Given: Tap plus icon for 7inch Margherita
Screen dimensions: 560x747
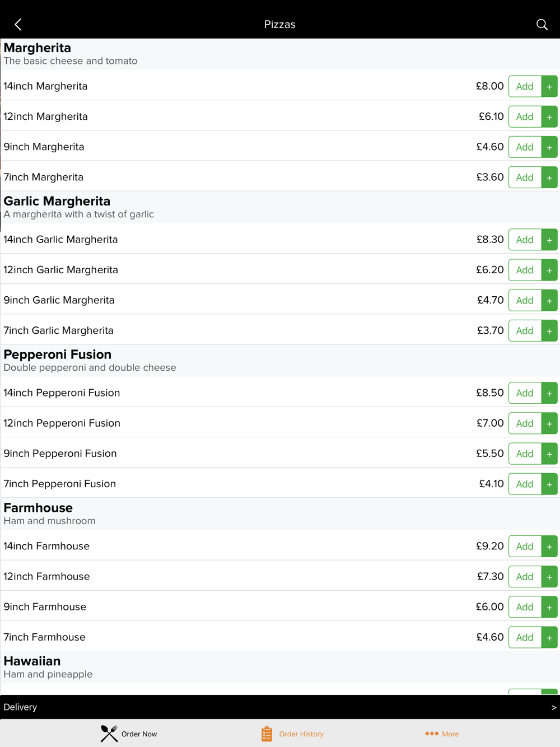Looking at the screenshot, I should (549, 177).
